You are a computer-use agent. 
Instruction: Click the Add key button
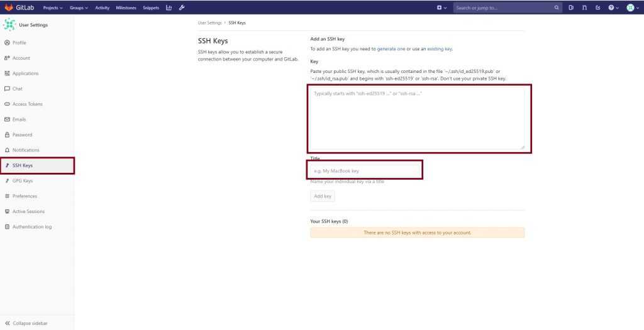[x=323, y=197]
